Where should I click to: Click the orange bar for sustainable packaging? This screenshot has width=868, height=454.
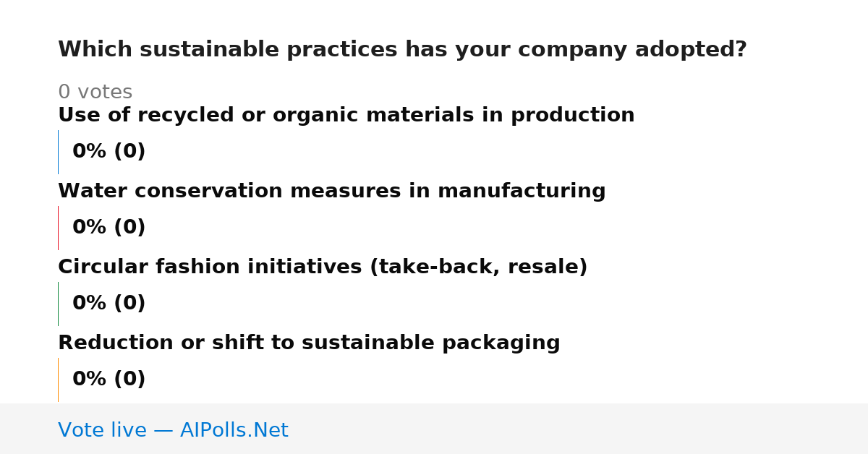point(58,380)
